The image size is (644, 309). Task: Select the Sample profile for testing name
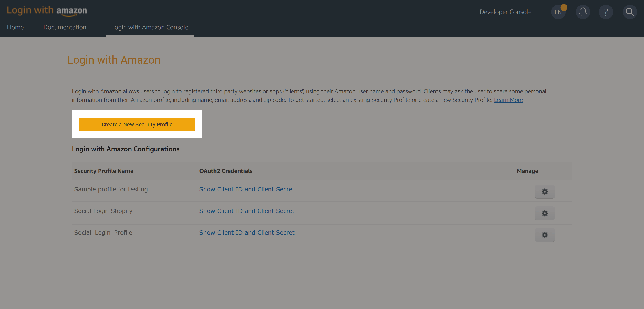[111, 189]
